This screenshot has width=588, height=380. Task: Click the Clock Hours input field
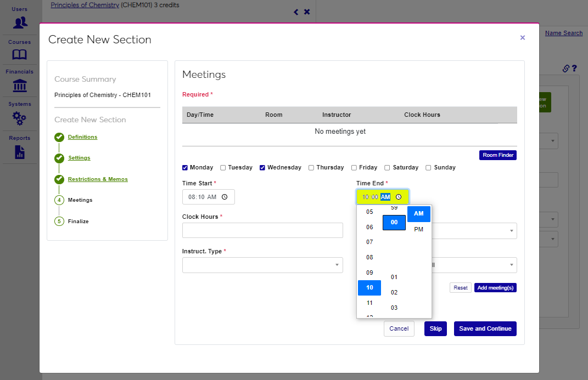(262, 230)
